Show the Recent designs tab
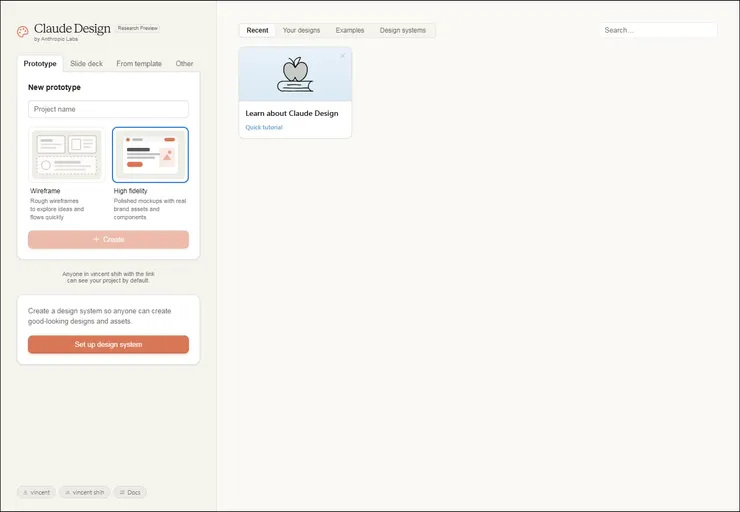Screen dimensions: 740x512 [257, 30]
